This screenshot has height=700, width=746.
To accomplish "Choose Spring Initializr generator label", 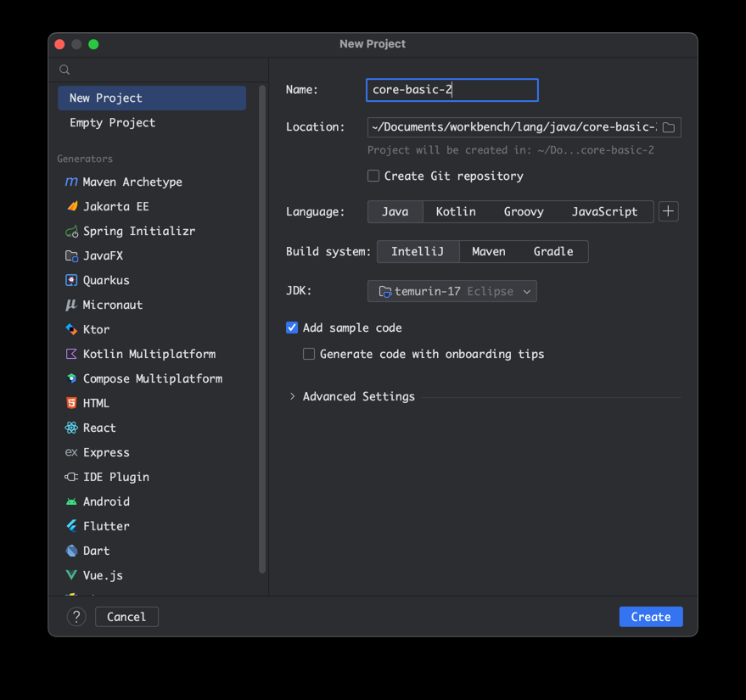I will pyautogui.click(x=139, y=231).
